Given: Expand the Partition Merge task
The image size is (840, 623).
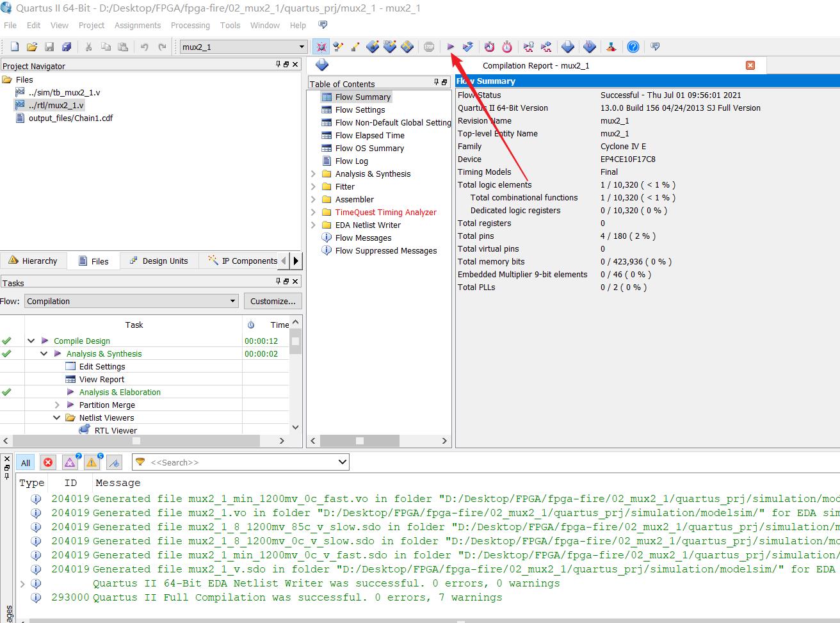Looking at the screenshot, I should point(56,405).
